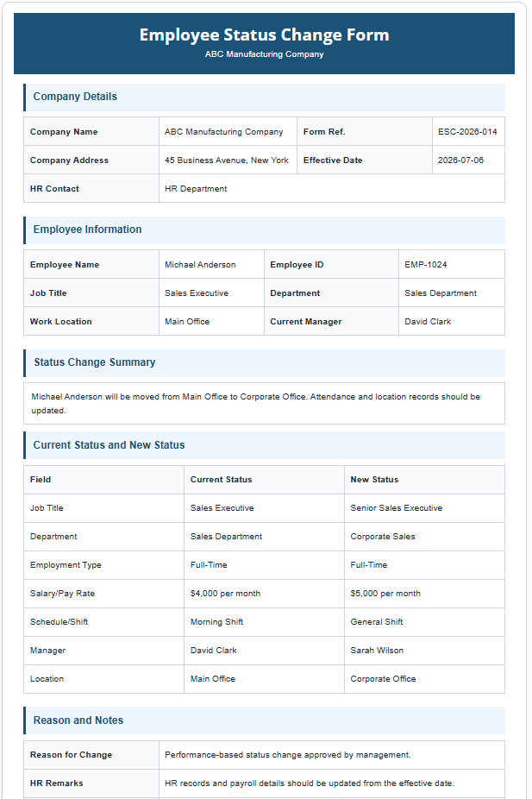Click the 'Company Address' label
Image resolution: width=532 pixels, height=799 pixels.
click(69, 160)
